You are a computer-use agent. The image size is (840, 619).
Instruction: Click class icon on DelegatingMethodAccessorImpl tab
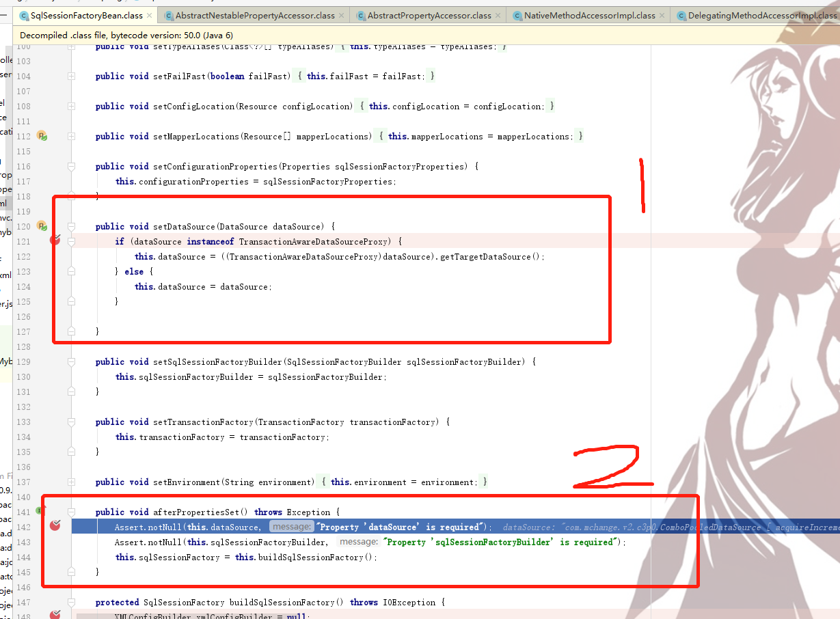[681, 15]
